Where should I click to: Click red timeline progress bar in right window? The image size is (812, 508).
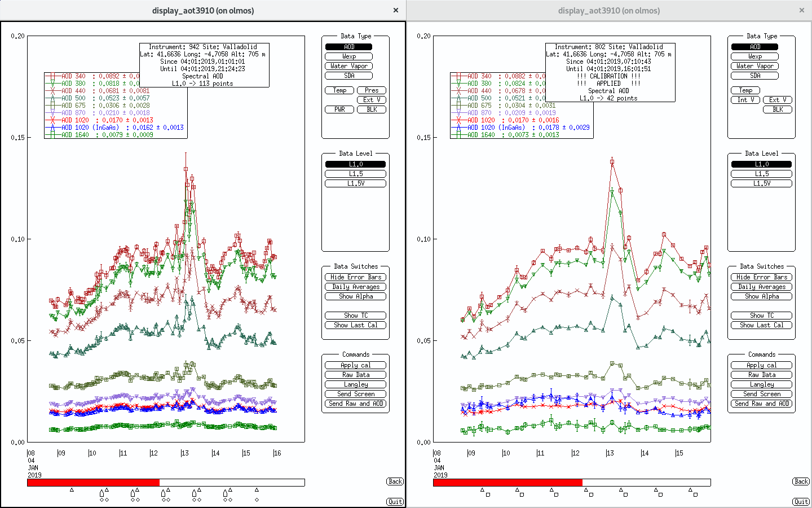[507, 483]
